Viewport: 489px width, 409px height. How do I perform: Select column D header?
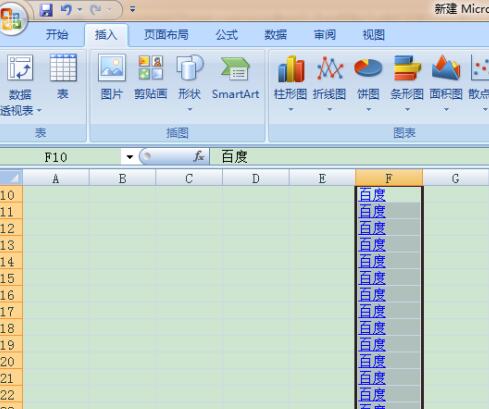(x=256, y=179)
